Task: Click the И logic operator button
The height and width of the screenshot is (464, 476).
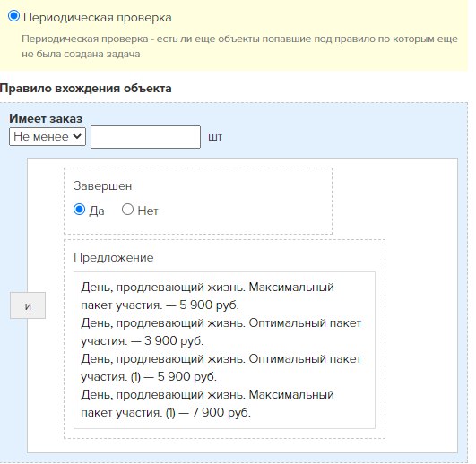Action: coord(28,305)
